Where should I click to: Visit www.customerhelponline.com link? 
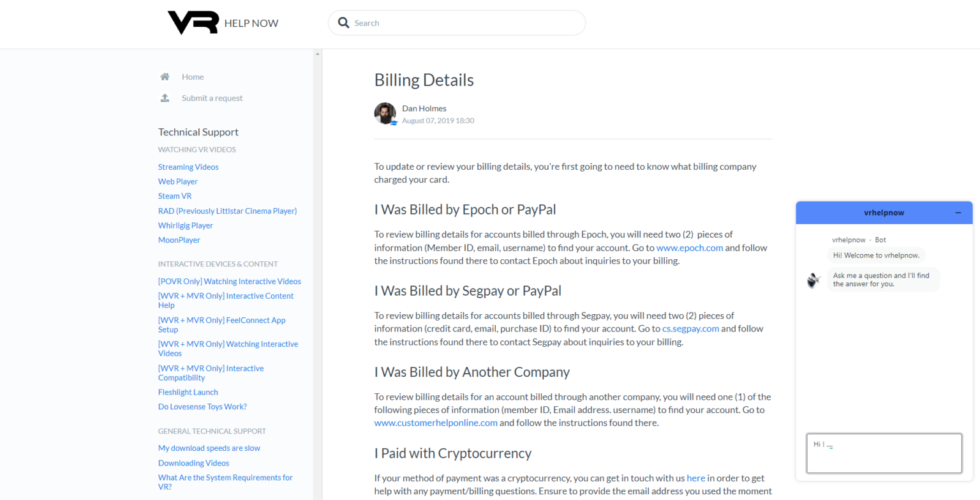click(436, 423)
